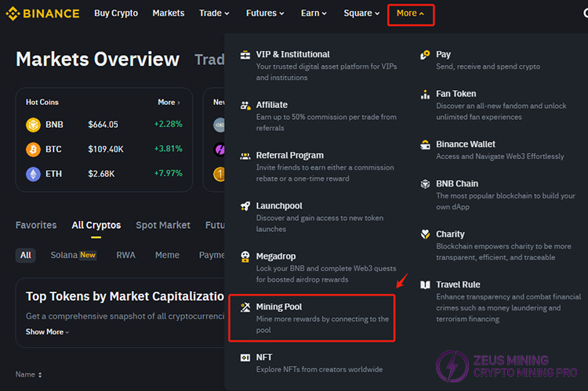Image resolution: width=588 pixels, height=391 pixels.
Task: Click the Launchpool rocket icon
Action: (245, 206)
